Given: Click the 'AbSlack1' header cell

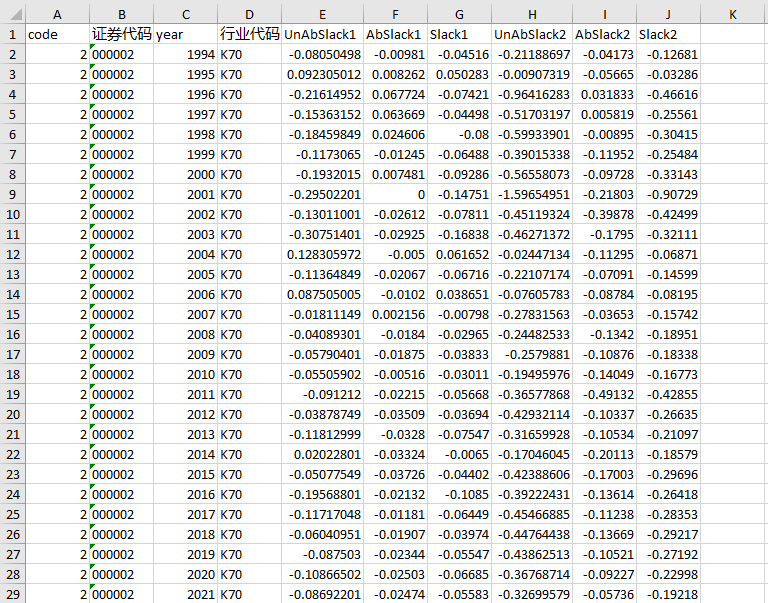Looking at the screenshot, I should [395, 34].
